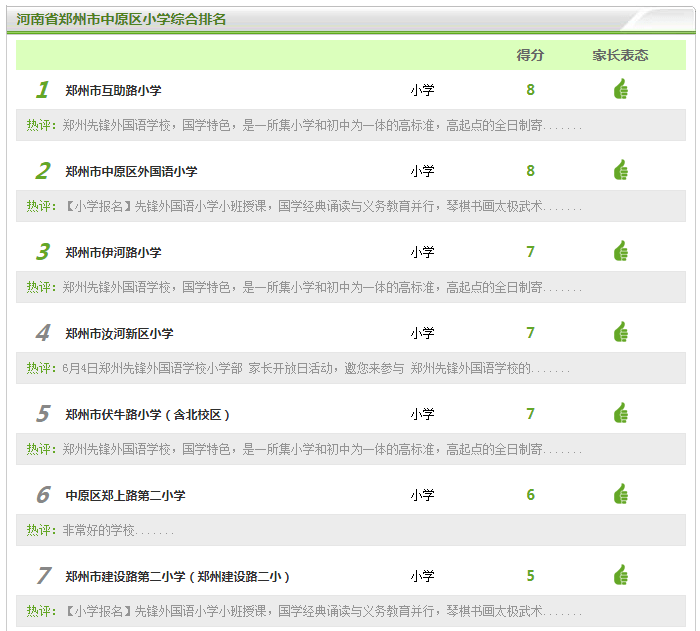This screenshot has width=700, height=631.
Task: Click rank number 1 badge
Action: [x=42, y=89]
